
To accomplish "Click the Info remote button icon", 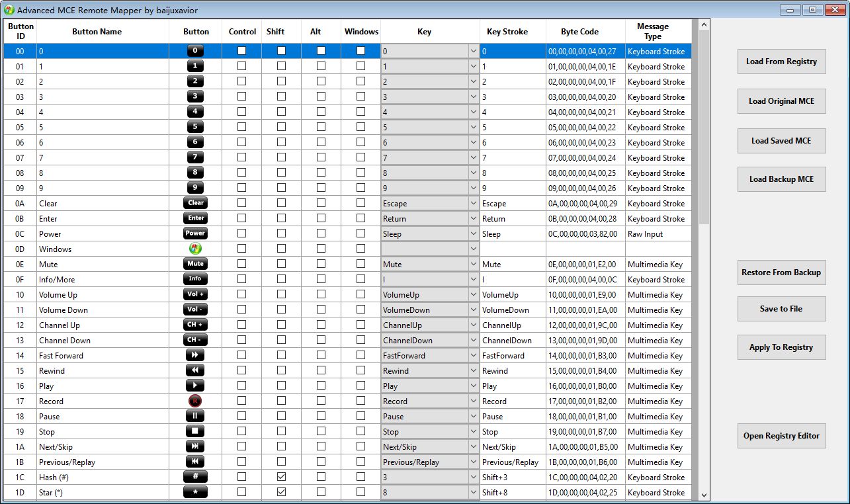I will click(195, 279).
